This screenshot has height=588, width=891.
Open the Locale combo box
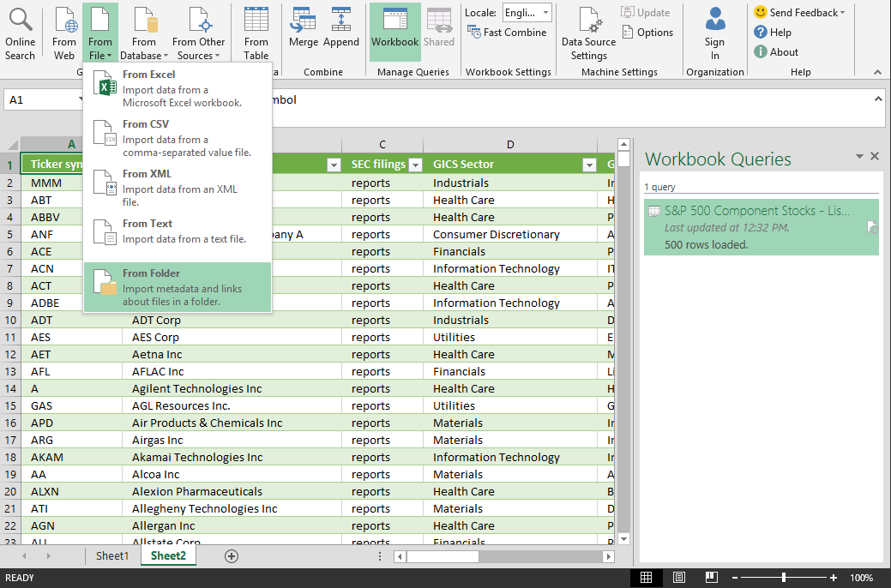[x=527, y=13]
